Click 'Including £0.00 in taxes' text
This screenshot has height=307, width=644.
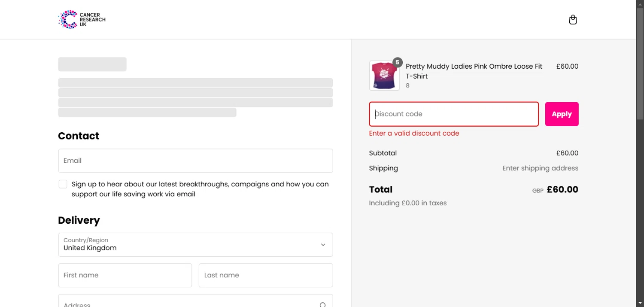click(x=408, y=203)
